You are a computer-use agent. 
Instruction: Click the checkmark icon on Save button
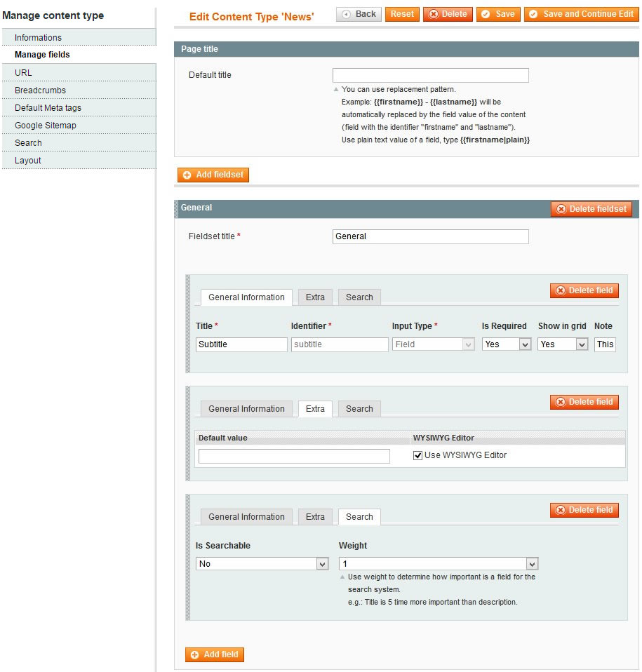tap(486, 14)
